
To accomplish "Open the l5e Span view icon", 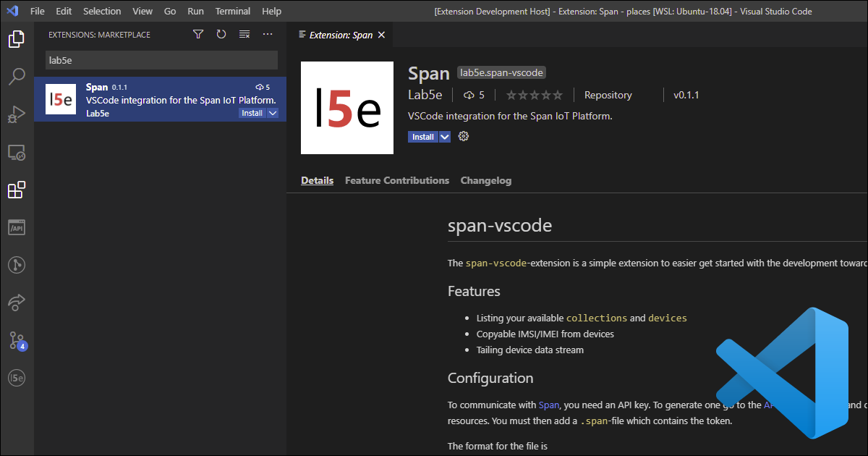I will tap(17, 378).
